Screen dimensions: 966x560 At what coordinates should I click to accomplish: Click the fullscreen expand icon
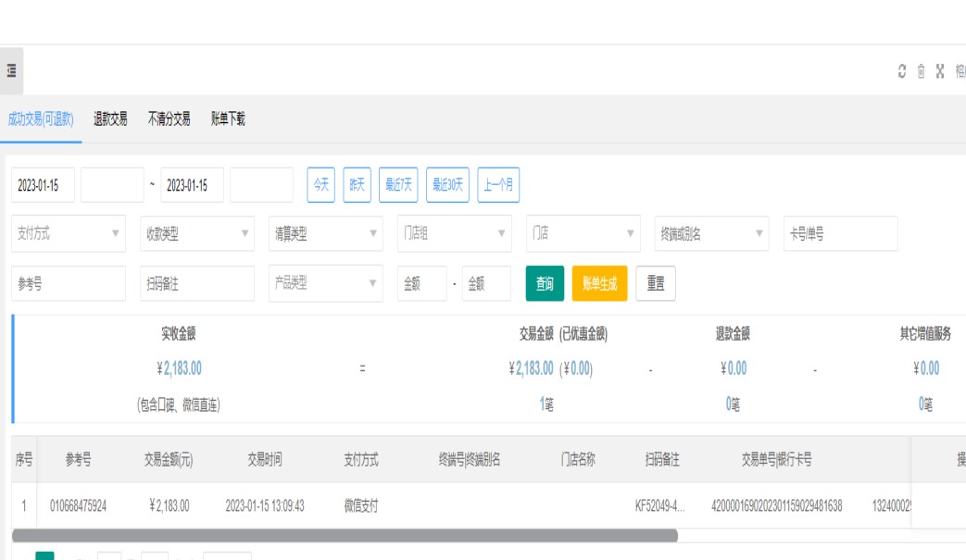(x=939, y=71)
